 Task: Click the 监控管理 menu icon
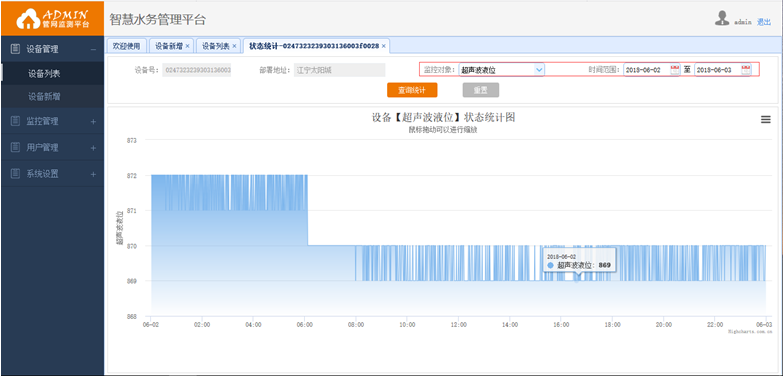click(x=15, y=121)
